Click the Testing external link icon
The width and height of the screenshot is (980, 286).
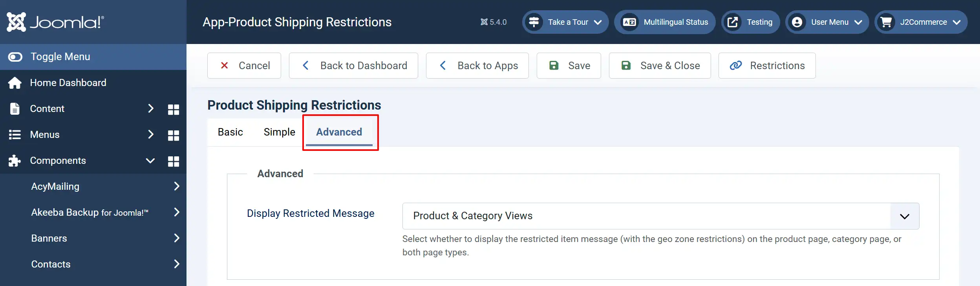(x=733, y=22)
